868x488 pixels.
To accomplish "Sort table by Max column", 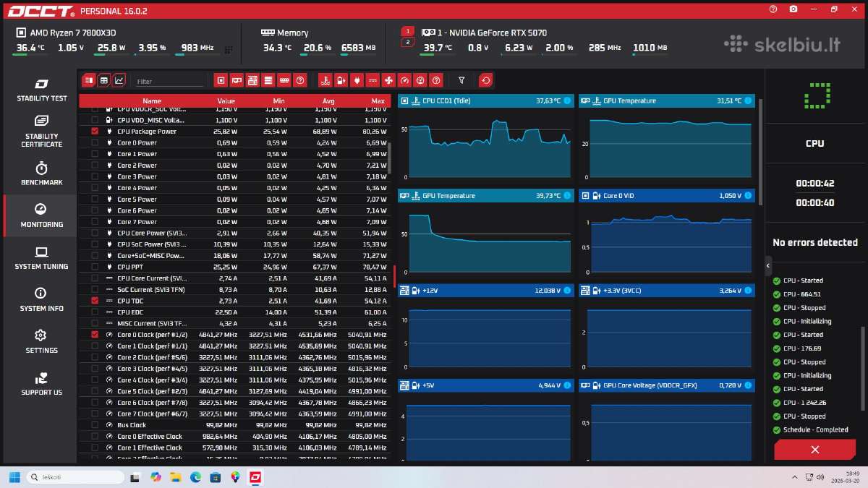I will pos(378,101).
